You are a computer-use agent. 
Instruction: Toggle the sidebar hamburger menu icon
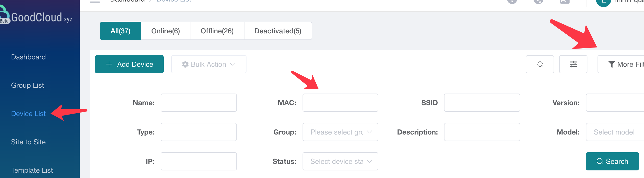(95, 1)
